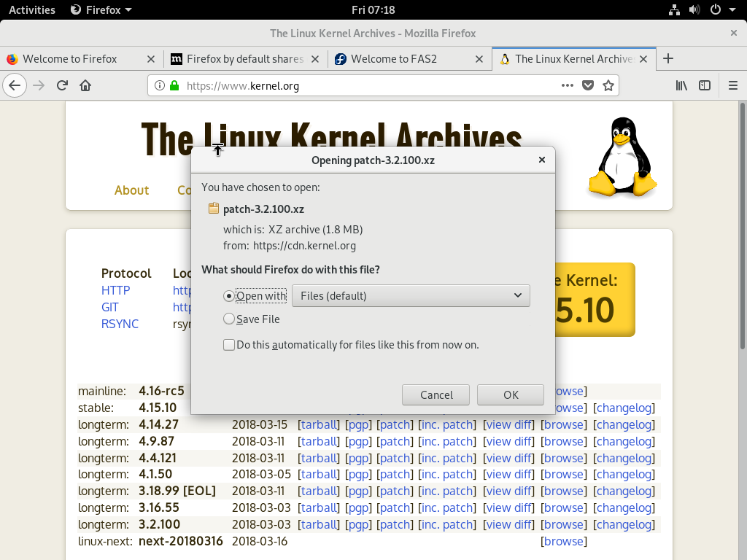The image size is (747, 560).
Task: Click the page vertical scrollbar
Action: pyautogui.click(x=742, y=226)
